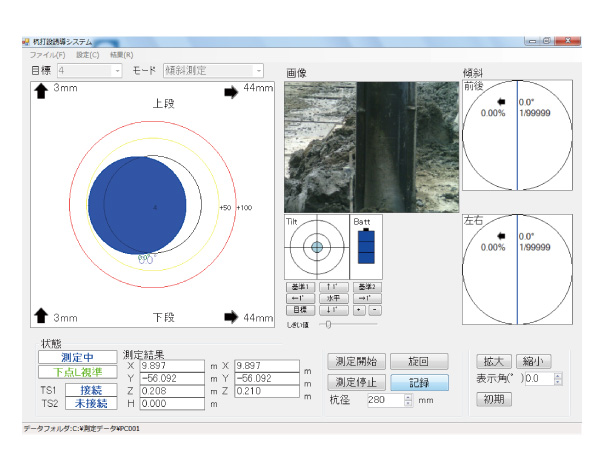
Task: Click the green 下点L視準 status box
Action: tap(78, 372)
